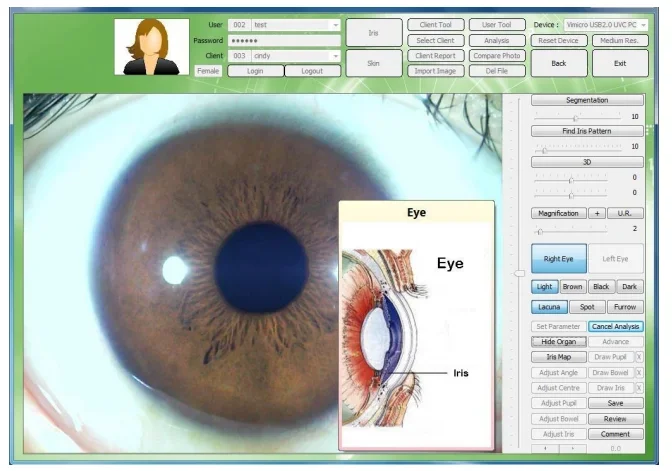This screenshot has width=672, height=471.
Task: Open the Analysis button
Action: [497, 40]
